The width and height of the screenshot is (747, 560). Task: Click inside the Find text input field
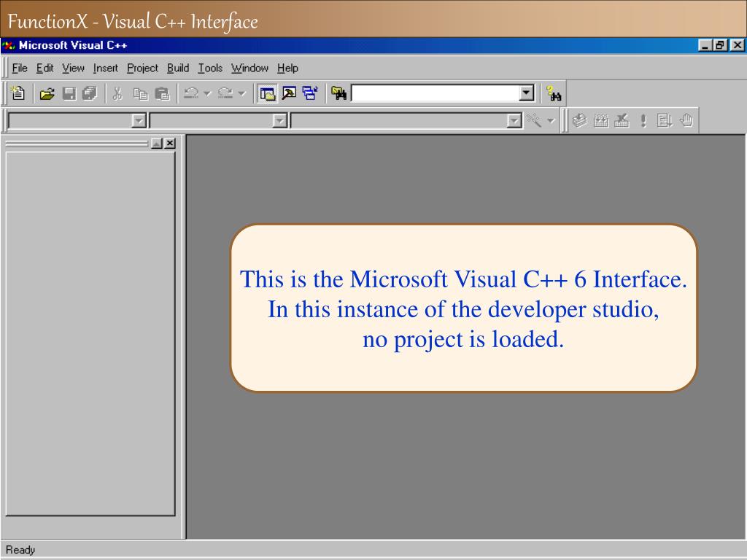[435, 93]
